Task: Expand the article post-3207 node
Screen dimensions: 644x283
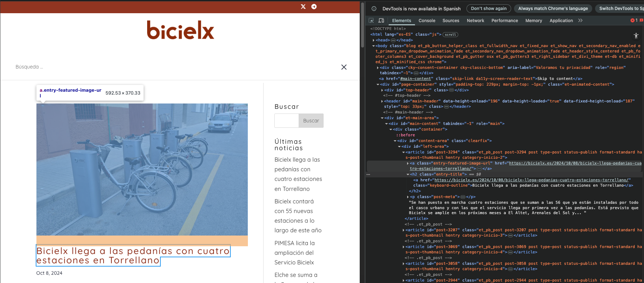Action: (x=404, y=230)
